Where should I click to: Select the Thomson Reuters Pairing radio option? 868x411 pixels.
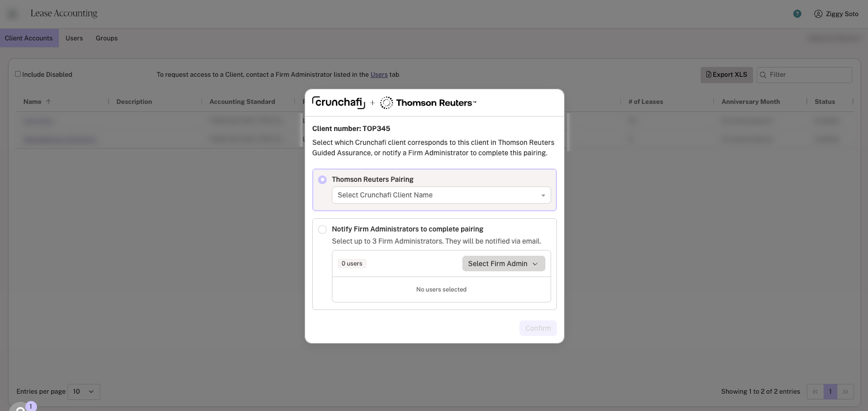(x=322, y=180)
